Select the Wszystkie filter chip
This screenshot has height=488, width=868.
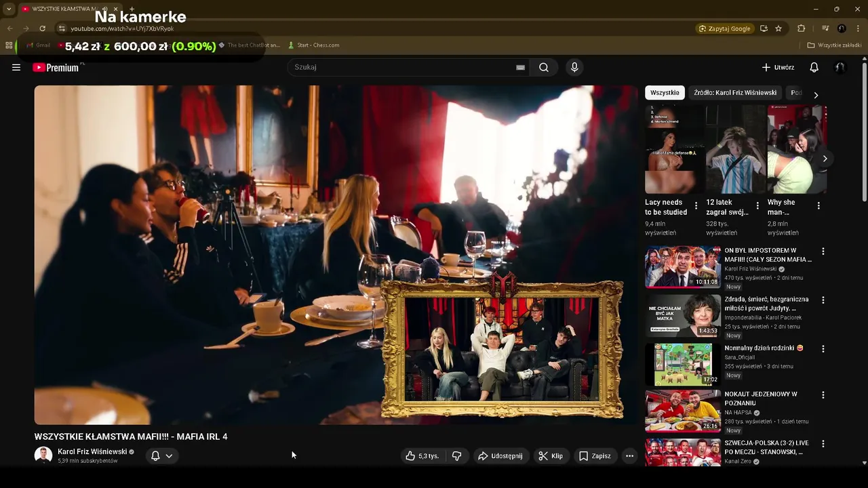(x=665, y=93)
